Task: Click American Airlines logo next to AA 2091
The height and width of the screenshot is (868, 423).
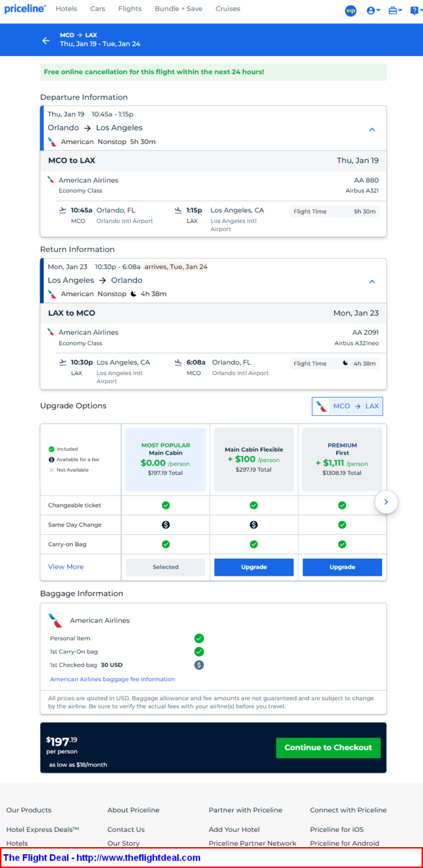Action: pyautogui.click(x=51, y=332)
